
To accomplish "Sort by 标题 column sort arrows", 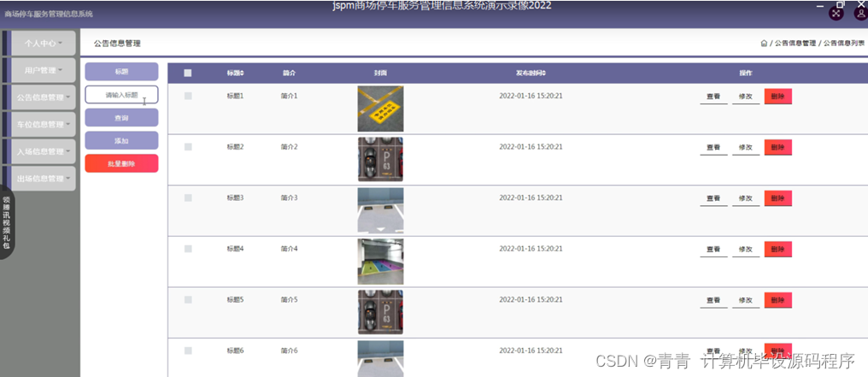I will [242, 73].
